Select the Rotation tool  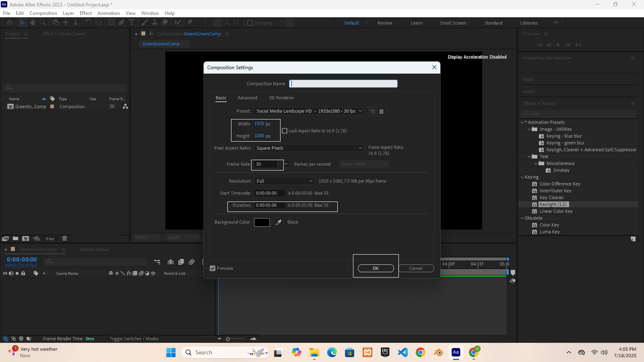(89, 23)
